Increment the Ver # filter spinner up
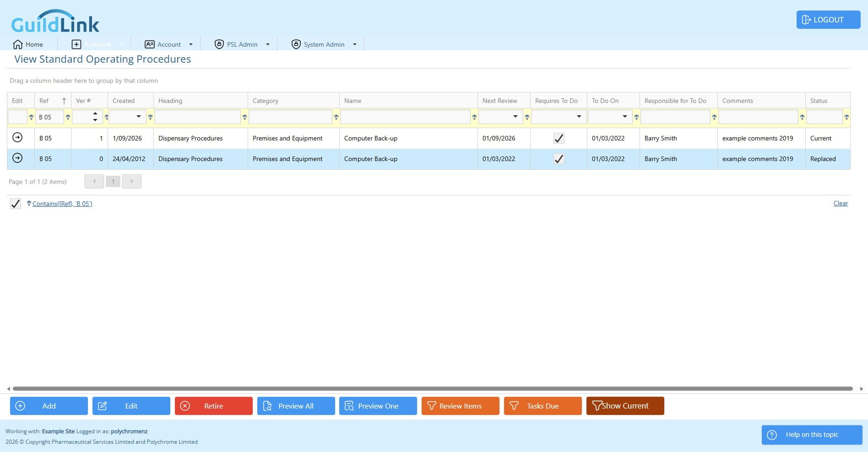This screenshot has width=868, height=452. pyautogui.click(x=95, y=113)
